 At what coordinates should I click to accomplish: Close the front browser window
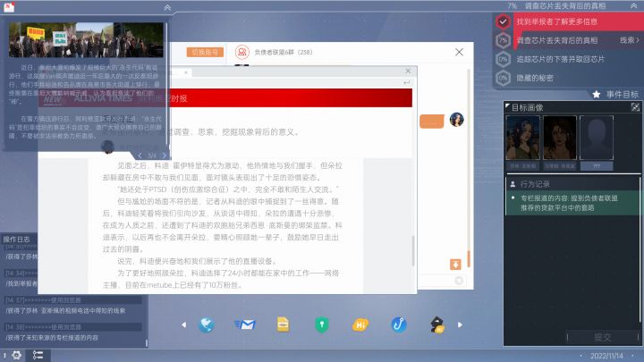coord(408,71)
